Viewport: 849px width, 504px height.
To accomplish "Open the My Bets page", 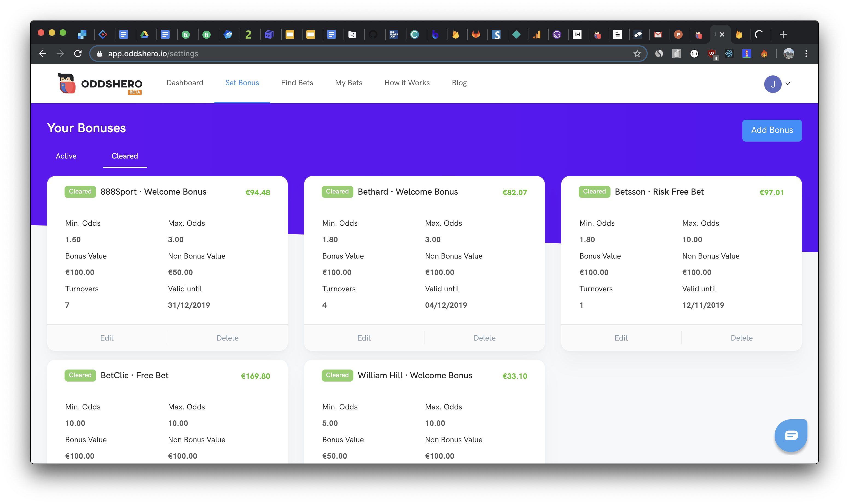I will pos(348,83).
